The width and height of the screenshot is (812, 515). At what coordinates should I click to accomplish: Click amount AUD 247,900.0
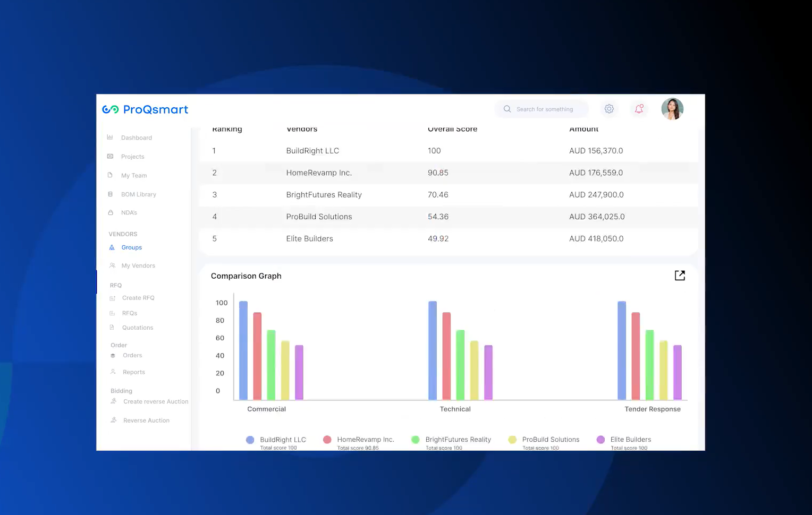tap(596, 195)
